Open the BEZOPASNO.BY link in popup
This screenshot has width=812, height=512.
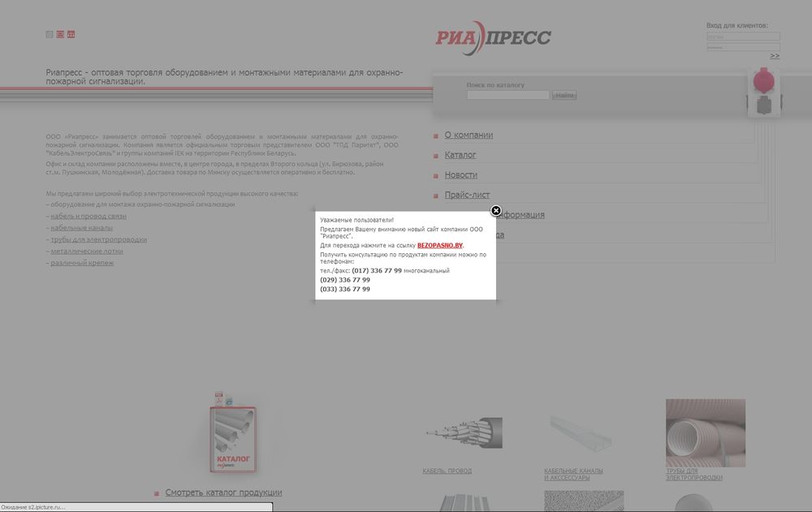click(439, 245)
